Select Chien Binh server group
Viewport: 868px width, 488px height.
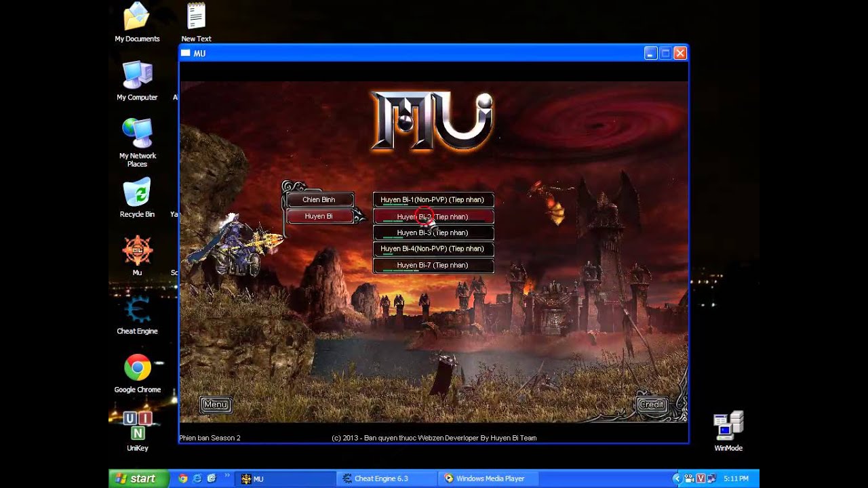click(319, 199)
